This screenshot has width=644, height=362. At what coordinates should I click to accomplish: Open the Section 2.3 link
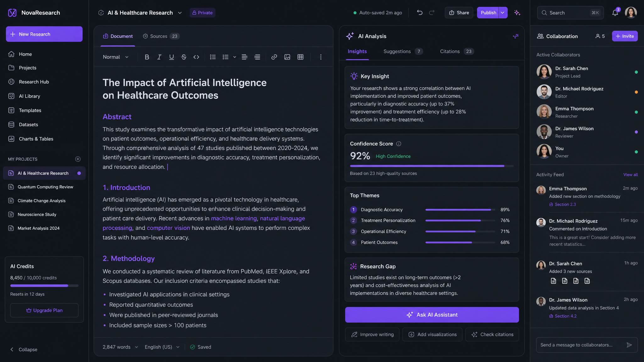(563, 204)
